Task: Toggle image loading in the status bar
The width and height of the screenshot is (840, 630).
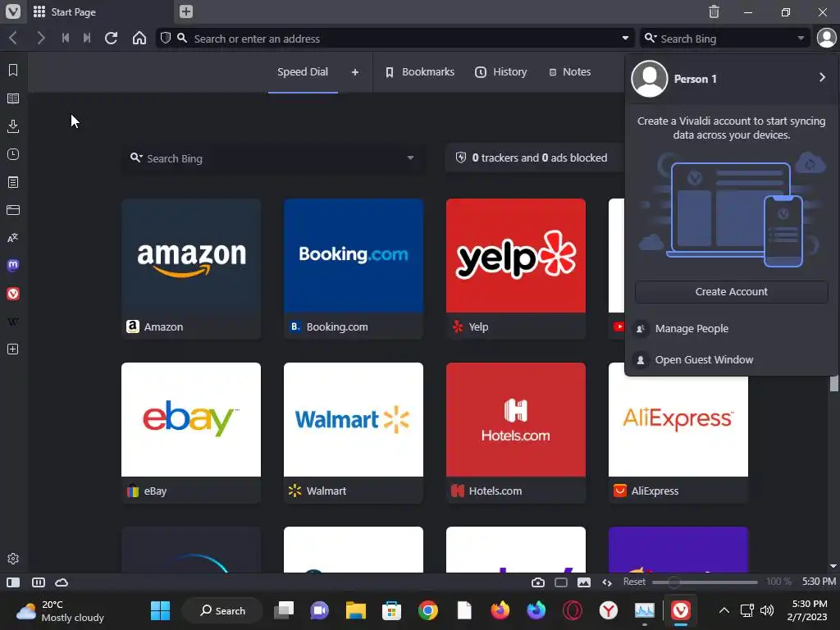Action: click(584, 582)
